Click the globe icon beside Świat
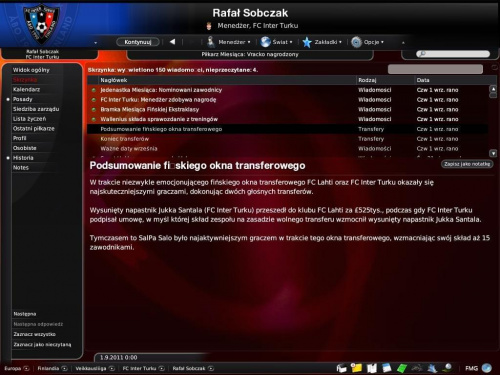The width and height of the screenshot is (500, 375). coord(265,42)
